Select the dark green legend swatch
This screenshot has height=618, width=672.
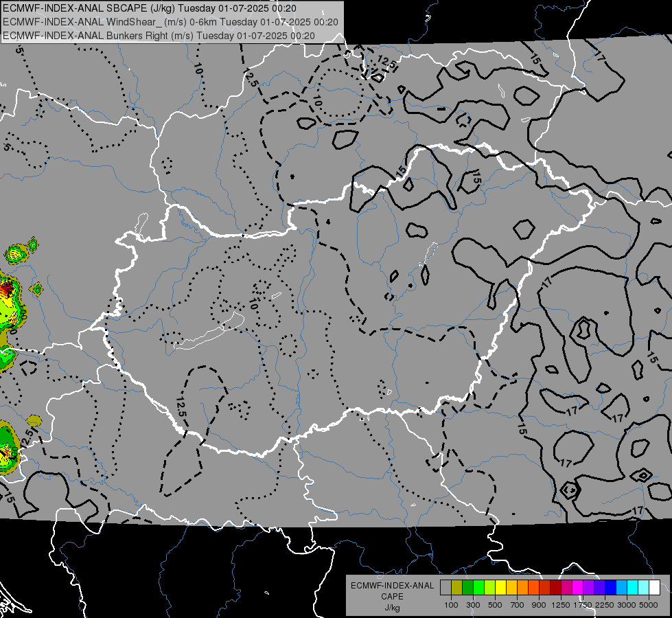(468, 588)
